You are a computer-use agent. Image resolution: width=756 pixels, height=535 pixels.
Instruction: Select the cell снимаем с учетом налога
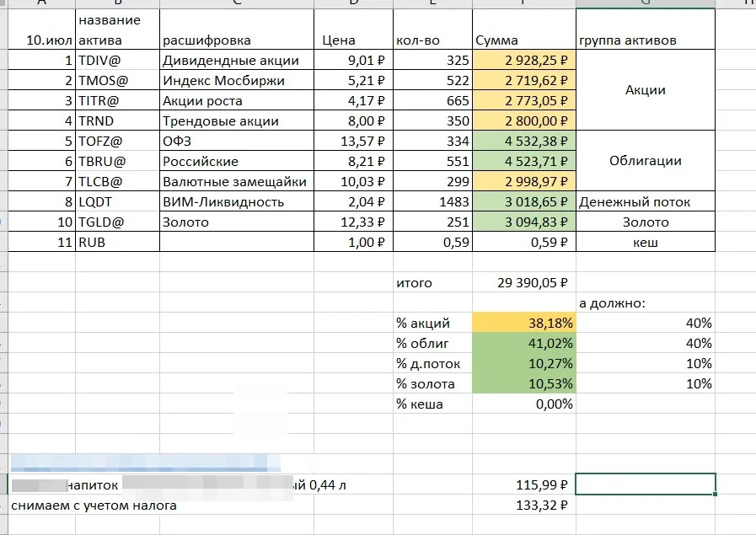pos(94,506)
